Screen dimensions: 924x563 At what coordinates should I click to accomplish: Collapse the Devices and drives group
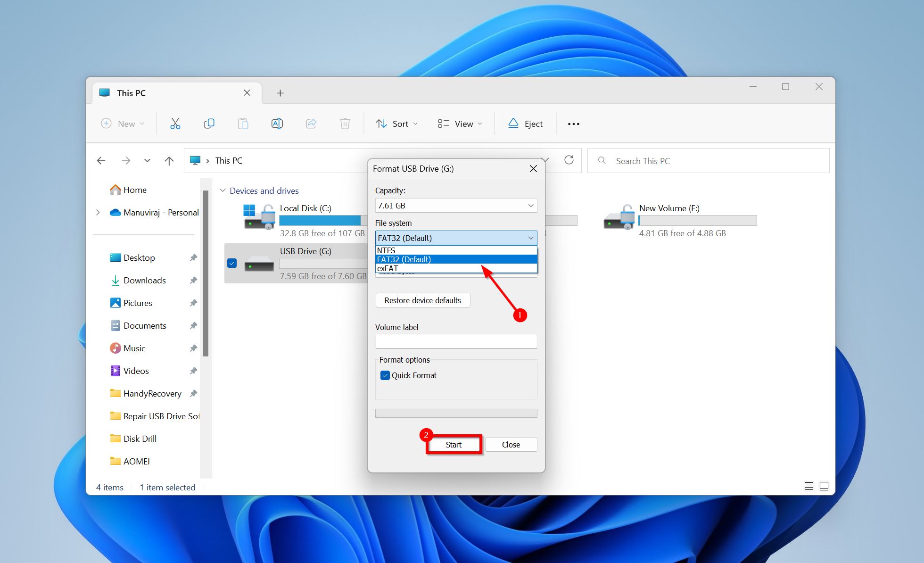tap(223, 190)
